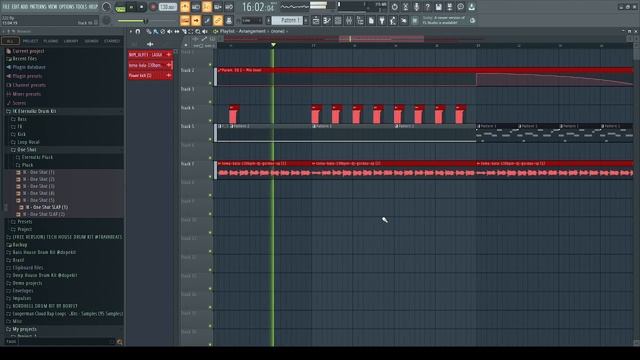Select the ALL browser tab
The width and height of the screenshot is (640, 360).
click(10, 41)
